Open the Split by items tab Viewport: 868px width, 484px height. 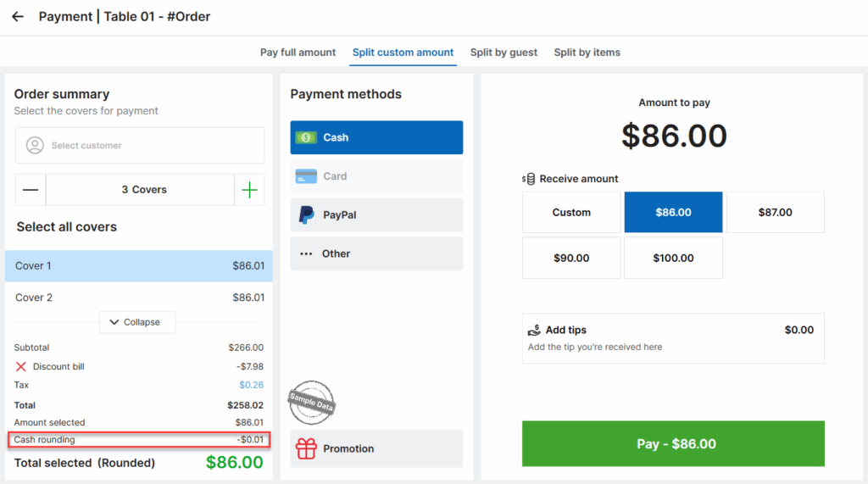point(587,53)
